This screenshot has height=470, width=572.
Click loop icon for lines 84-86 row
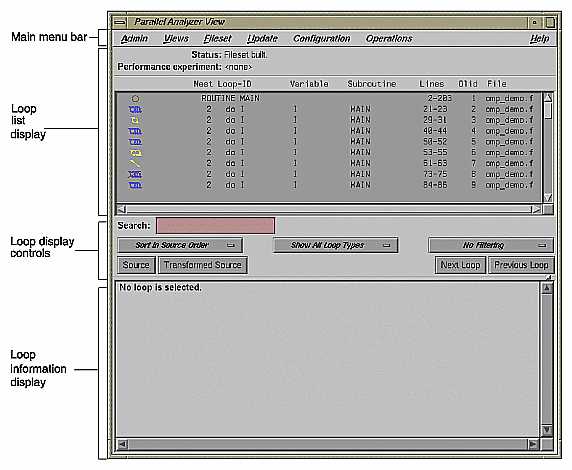coord(135,185)
